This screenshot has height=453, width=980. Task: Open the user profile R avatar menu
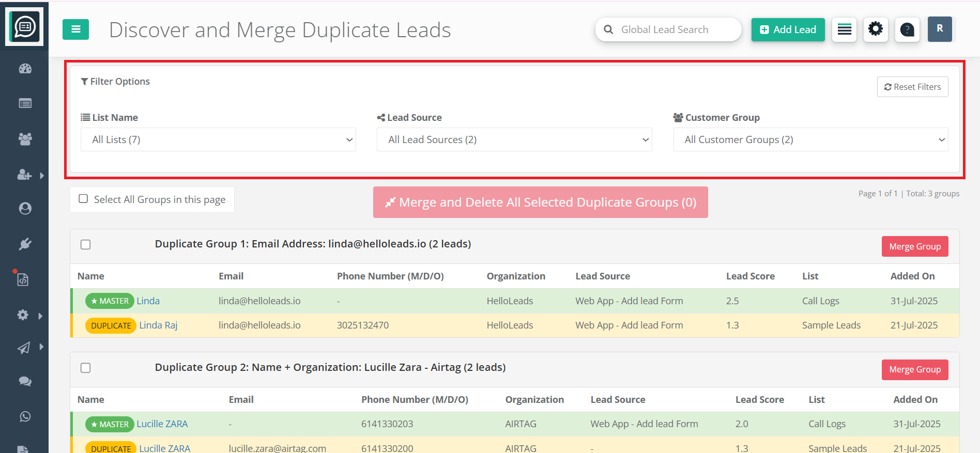point(939,29)
